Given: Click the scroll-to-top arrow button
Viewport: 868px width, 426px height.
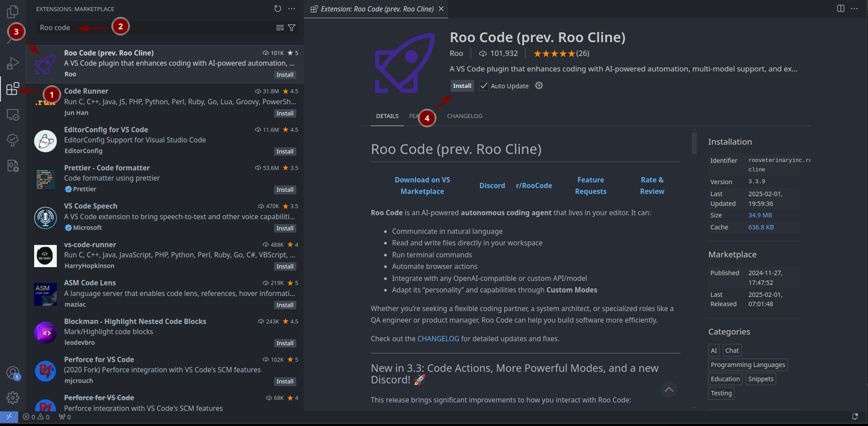Looking at the screenshot, I should click(669, 390).
